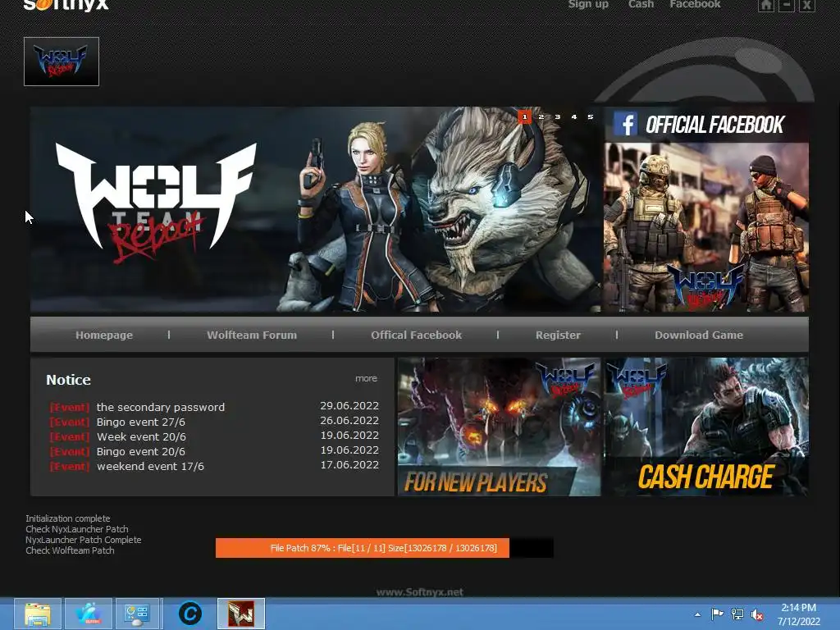Image resolution: width=840 pixels, height=630 pixels.
Task: Click the network tray icon
Action: point(737,614)
